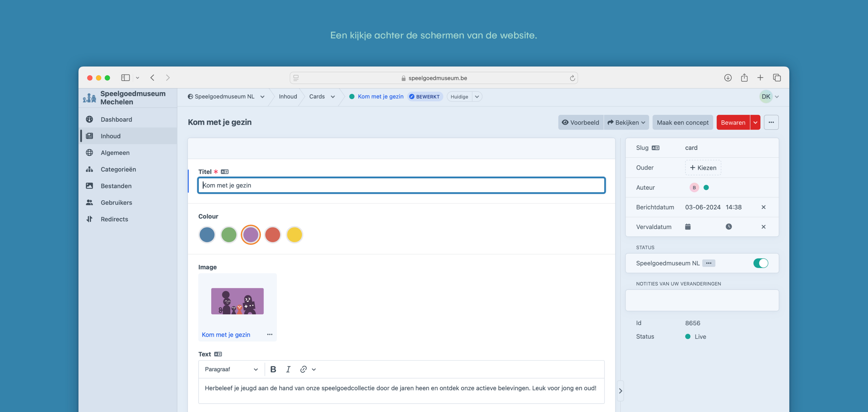The image size is (868, 412).
Task: Open the Bekijken dropdown button
Action: (x=626, y=122)
